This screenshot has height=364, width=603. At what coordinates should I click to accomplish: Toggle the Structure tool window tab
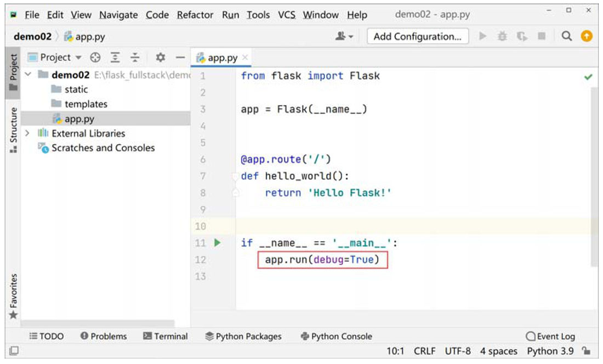(13, 129)
